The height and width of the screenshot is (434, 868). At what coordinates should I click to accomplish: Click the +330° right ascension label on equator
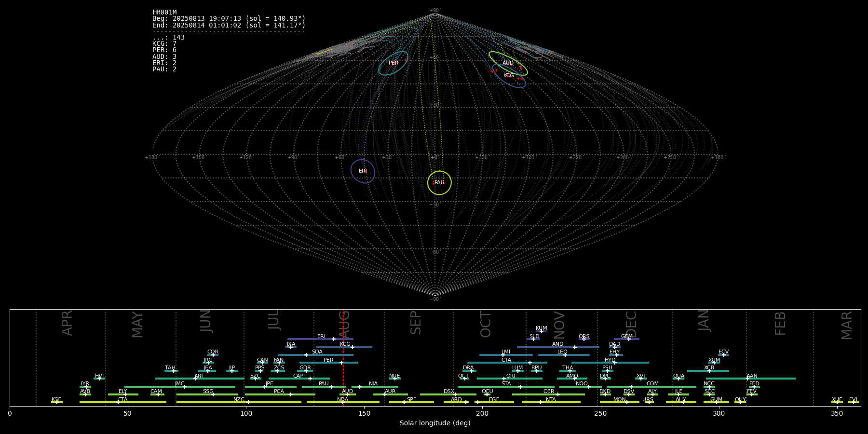pos(481,158)
